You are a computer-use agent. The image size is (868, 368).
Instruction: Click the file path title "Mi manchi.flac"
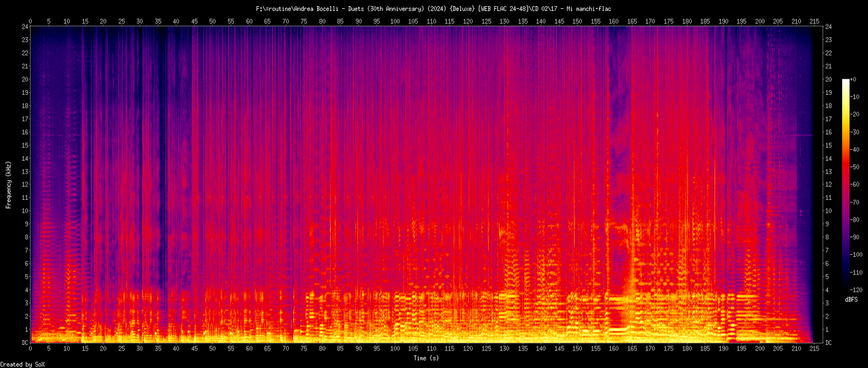(589, 9)
